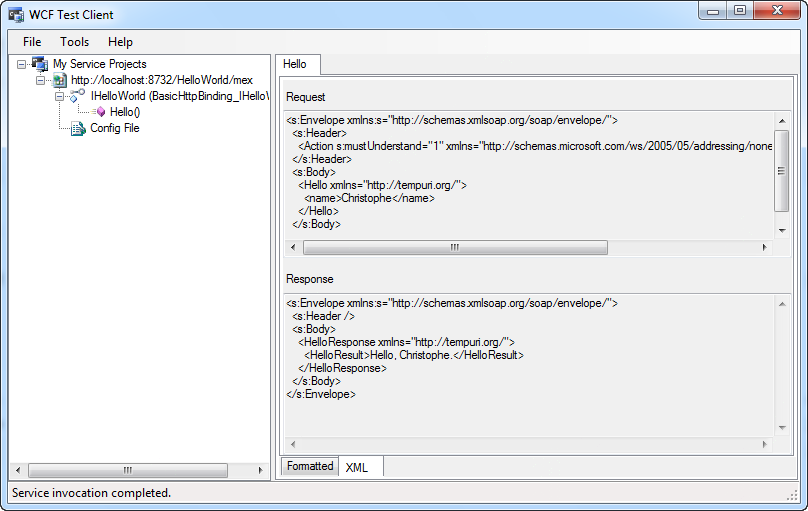
Task: Click Request pane scroll down arrow
Action: point(782,230)
